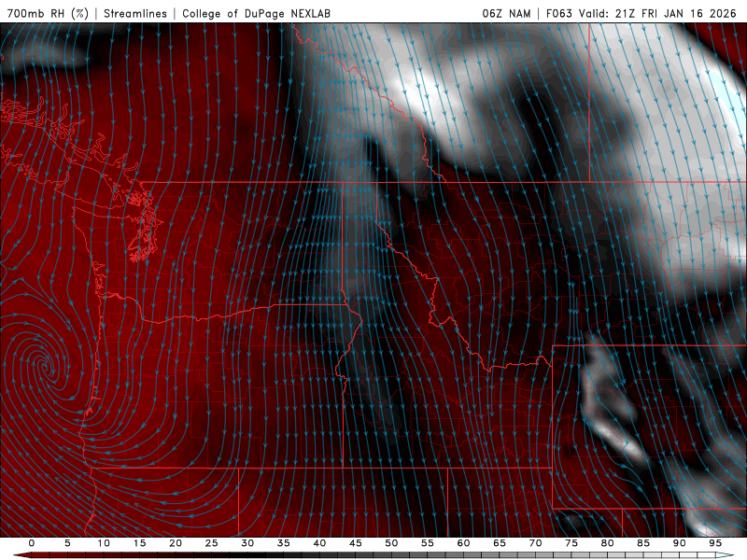747x560 pixels.
Task: Click the colorbar label "30"
Action: coord(247,543)
